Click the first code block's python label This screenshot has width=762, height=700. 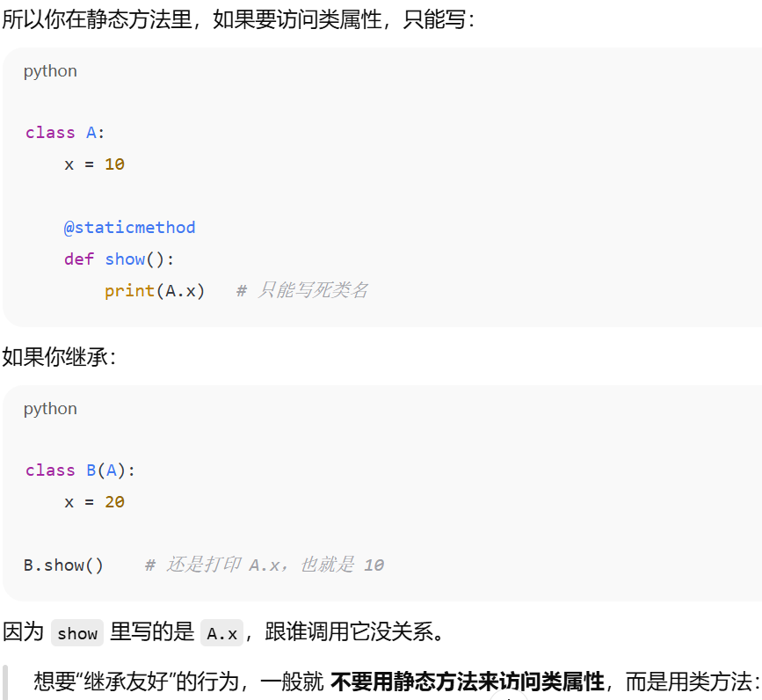(50, 71)
